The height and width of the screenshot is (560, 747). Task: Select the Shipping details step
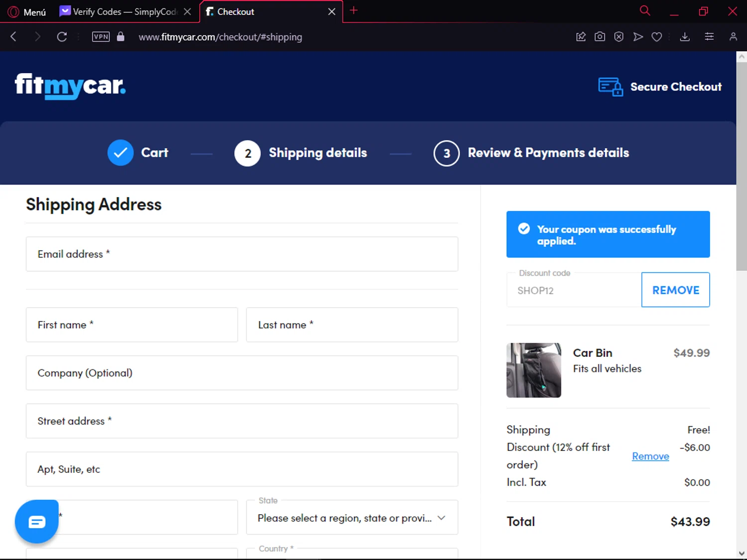(301, 153)
